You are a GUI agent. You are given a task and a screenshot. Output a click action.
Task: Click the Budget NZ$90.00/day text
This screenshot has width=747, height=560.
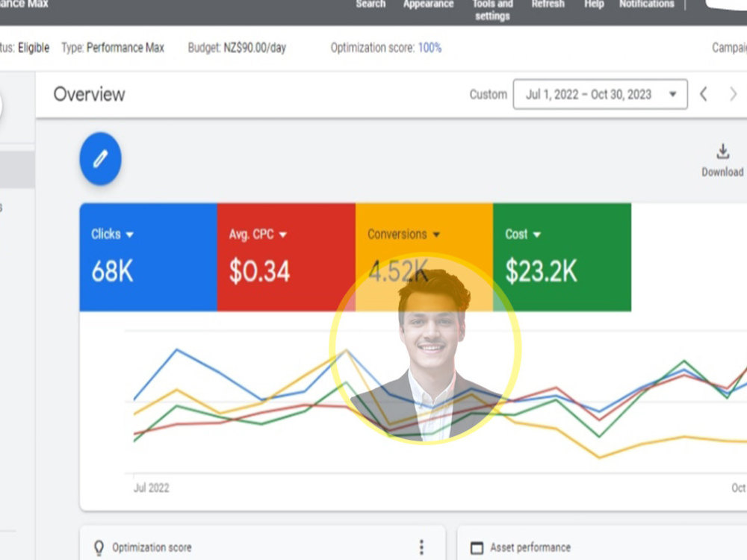[x=237, y=48]
